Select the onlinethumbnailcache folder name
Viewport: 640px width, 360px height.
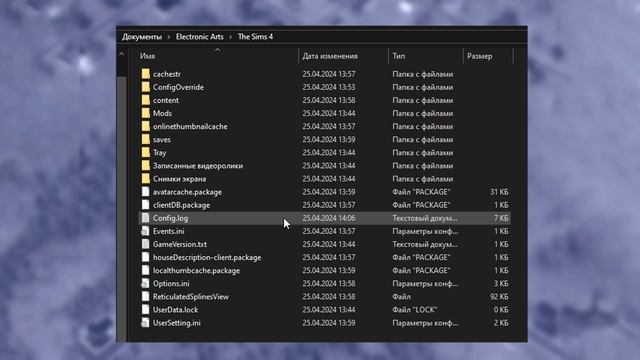(x=190, y=126)
